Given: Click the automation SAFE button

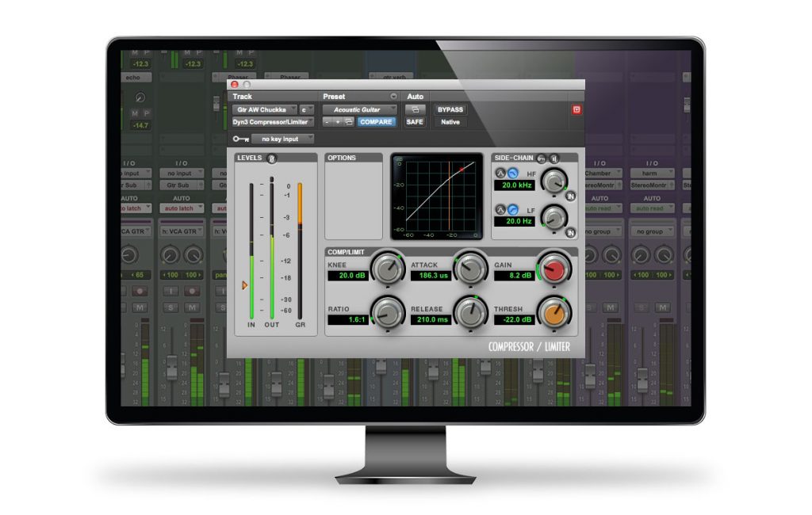Looking at the screenshot, I should pos(415,122).
